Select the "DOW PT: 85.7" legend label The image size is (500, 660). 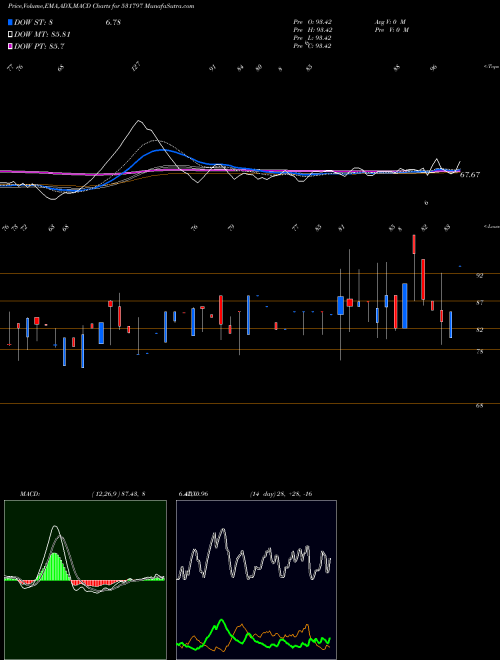pos(39,46)
